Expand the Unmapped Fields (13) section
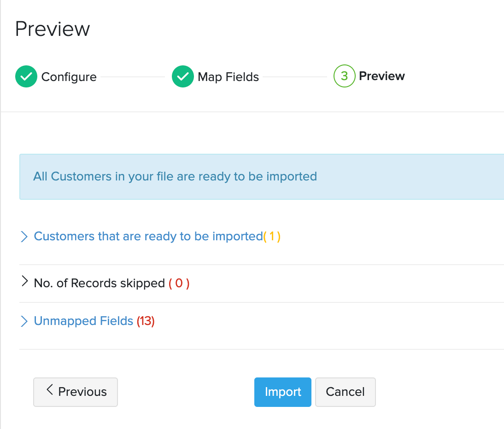Screen dimensions: 504x429 click(x=83, y=321)
